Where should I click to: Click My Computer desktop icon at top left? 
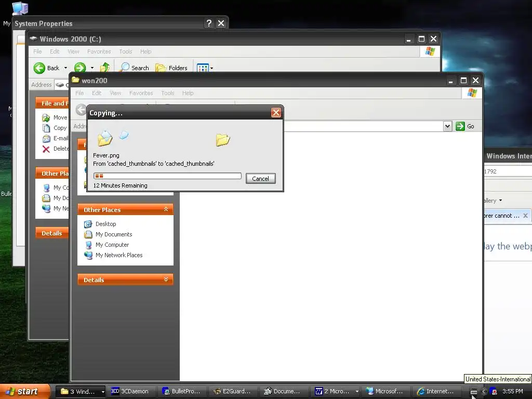(20, 8)
